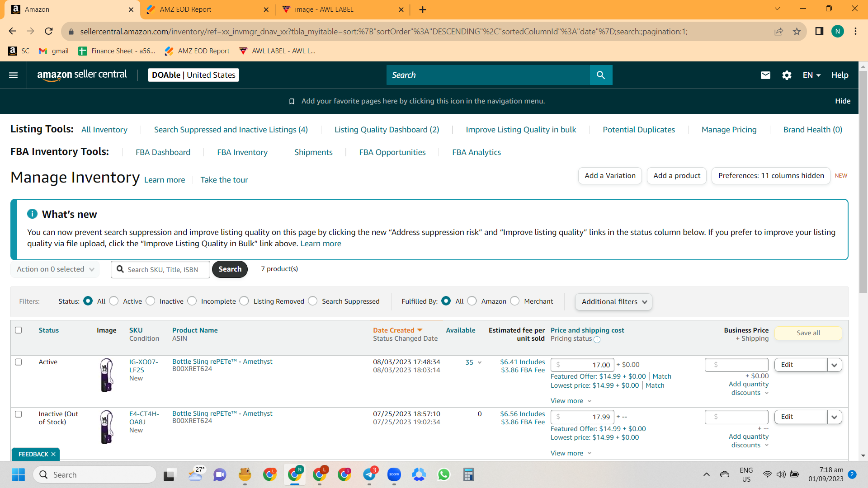
Task: Toggle the browser side panel icon
Action: [819, 31]
